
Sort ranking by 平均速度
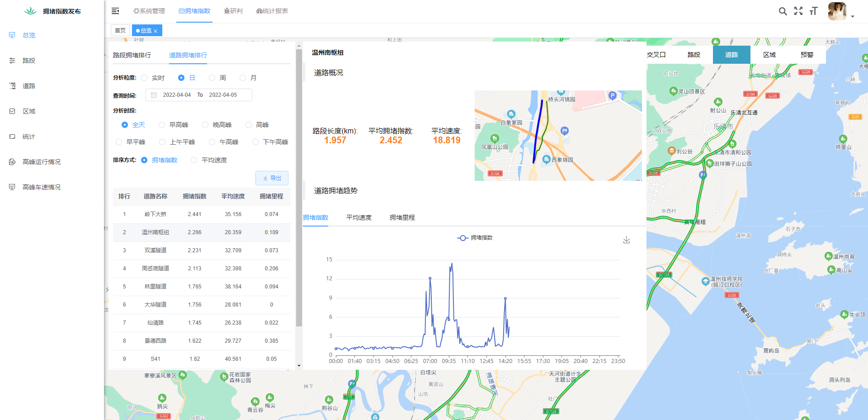tap(194, 160)
